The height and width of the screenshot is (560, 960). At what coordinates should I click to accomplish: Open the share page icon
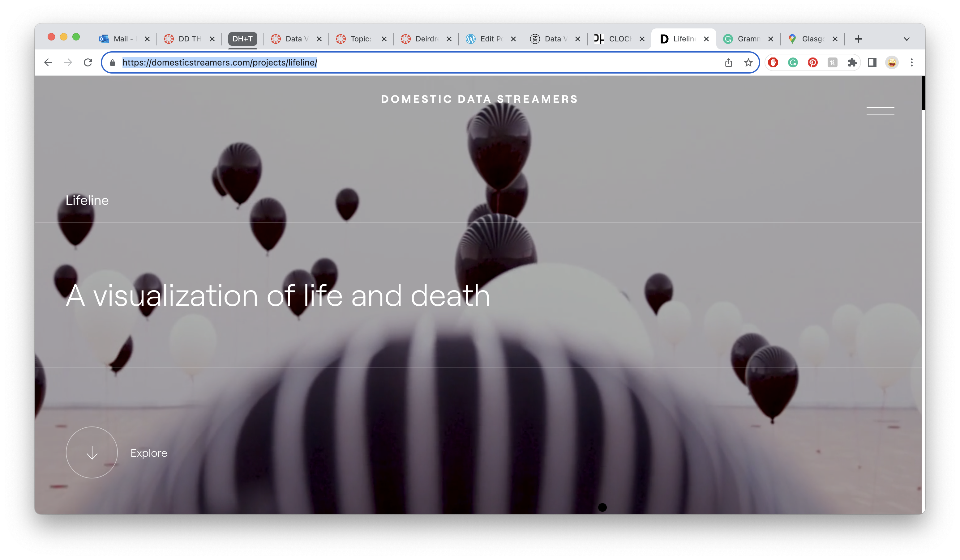pyautogui.click(x=728, y=62)
